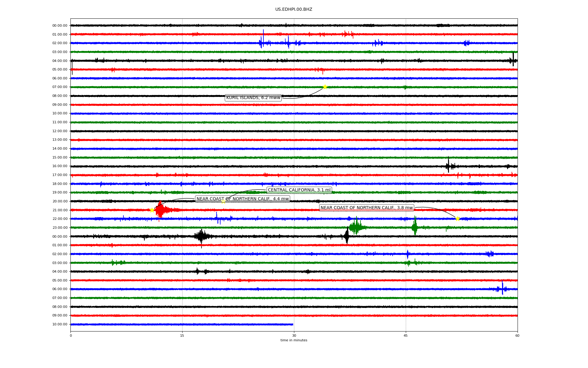Click star marker on 22:00:00 blue trace
This screenshot has height=368, width=588.
[x=458, y=219]
